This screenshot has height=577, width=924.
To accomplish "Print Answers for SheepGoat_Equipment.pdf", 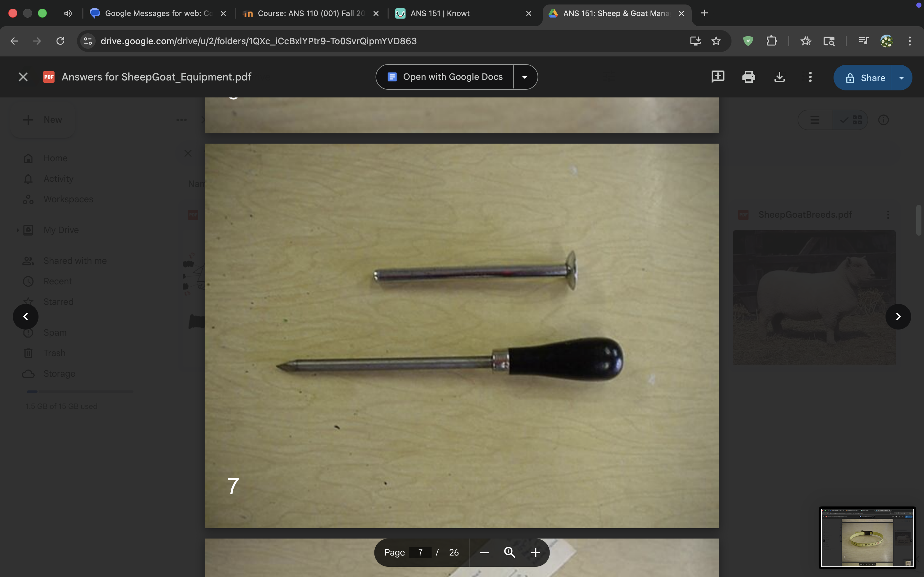I will click(x=749, y=77).
